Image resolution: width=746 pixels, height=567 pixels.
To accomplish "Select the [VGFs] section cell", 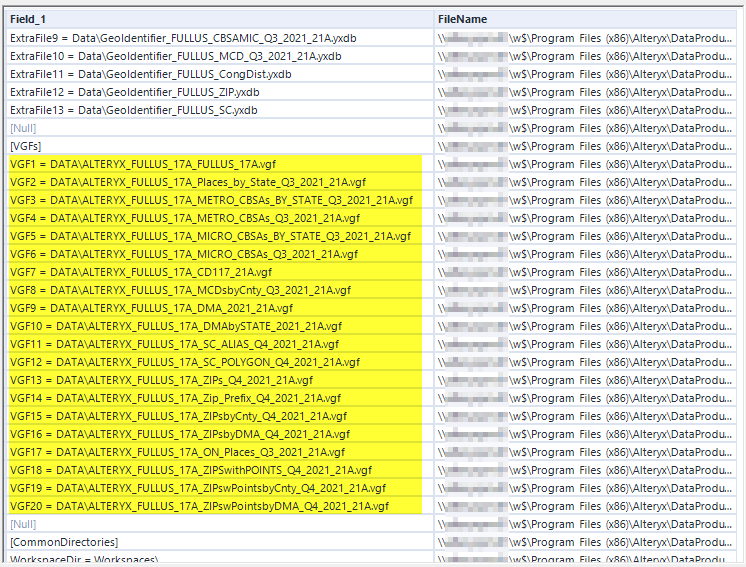I will click(x=220, y=147).
